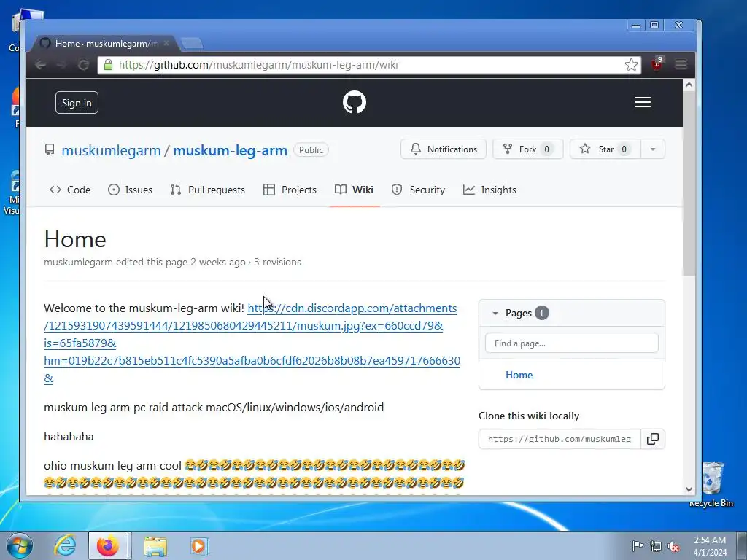Click the browser forward arrow
The height and width of the screenshot is (560, 747).
pos(62,65)
